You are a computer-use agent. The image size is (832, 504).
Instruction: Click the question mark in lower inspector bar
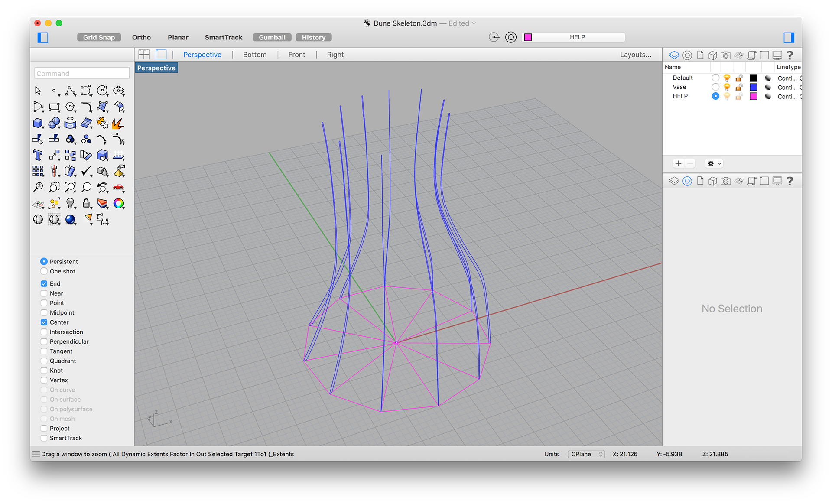click(790, 181)
